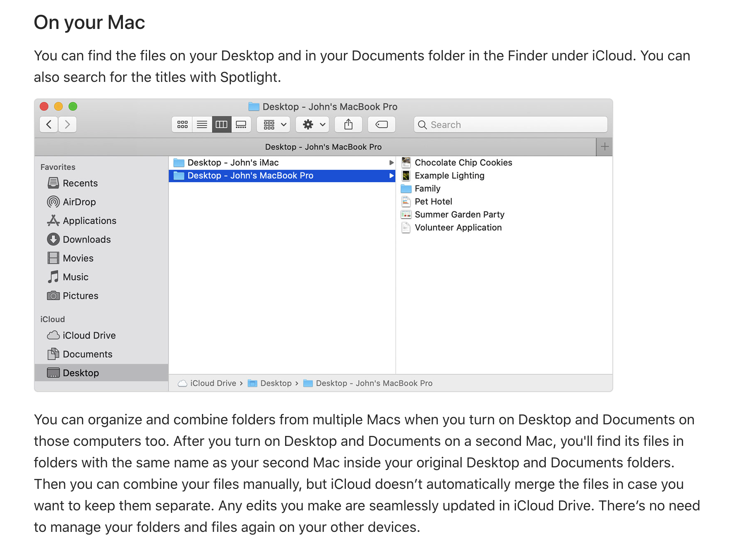
Task: Select the Desktop - John's MacBook Pro tab
Action: (315, 147)
